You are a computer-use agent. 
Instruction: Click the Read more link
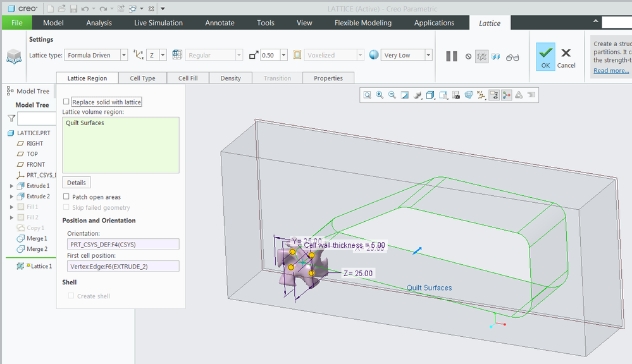[x=610, y=71]
